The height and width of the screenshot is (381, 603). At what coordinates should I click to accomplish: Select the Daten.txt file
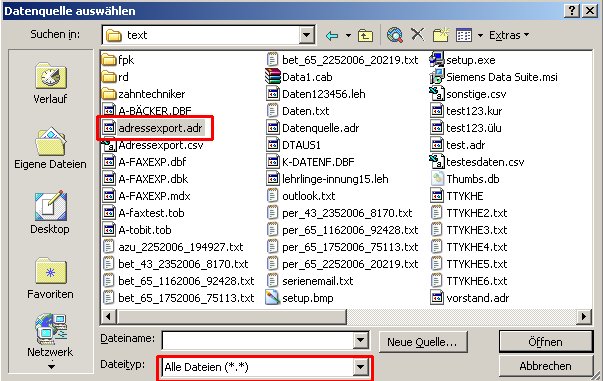tap(297, 111)
